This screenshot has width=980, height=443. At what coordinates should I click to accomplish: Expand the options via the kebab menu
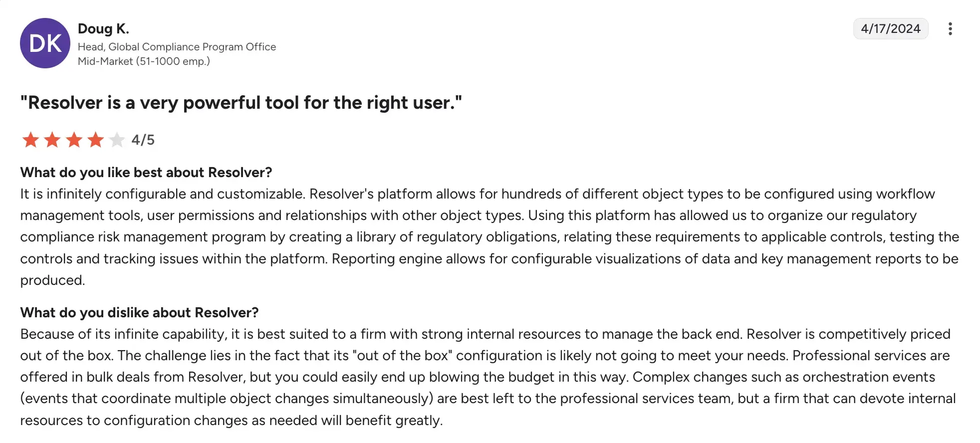pyautogui.click(x=950, y=29)
